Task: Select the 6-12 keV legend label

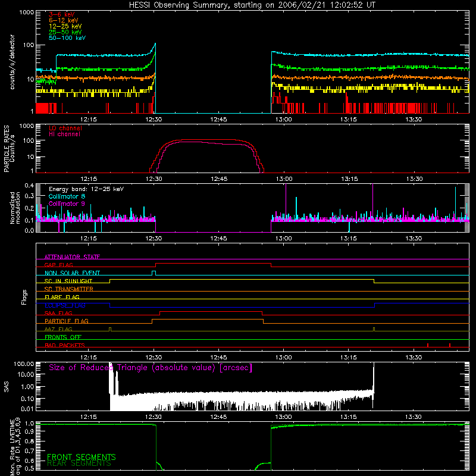Action: (64, 20)
